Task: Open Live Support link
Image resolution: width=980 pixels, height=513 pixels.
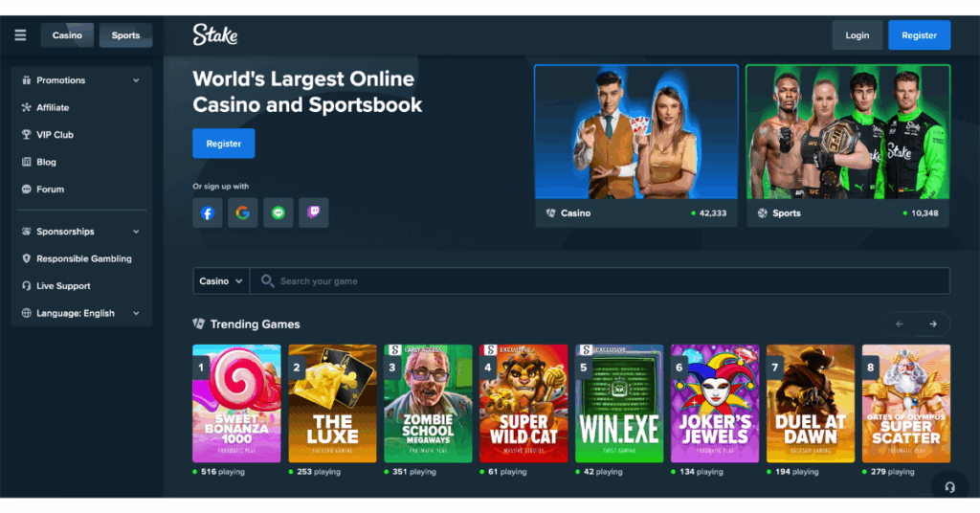Action: pos(81,285)
